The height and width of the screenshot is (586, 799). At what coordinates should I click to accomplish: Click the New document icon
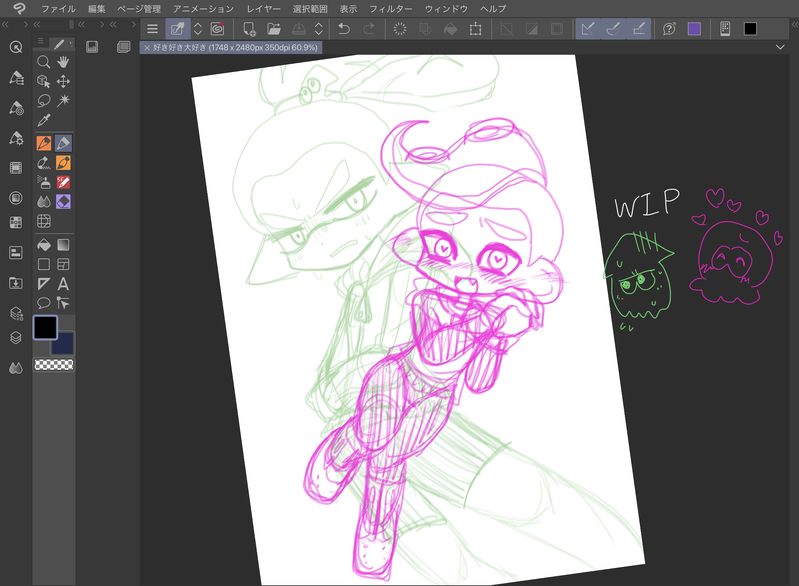point(249,29)
